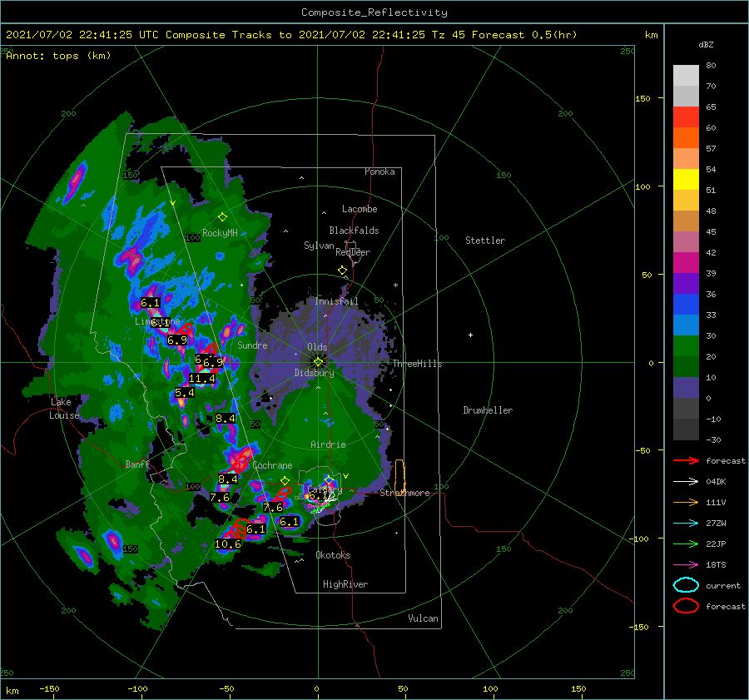Screen dimensions: 749x700
Task: Click the ThreeHills city label
Action: click(417, 364)
